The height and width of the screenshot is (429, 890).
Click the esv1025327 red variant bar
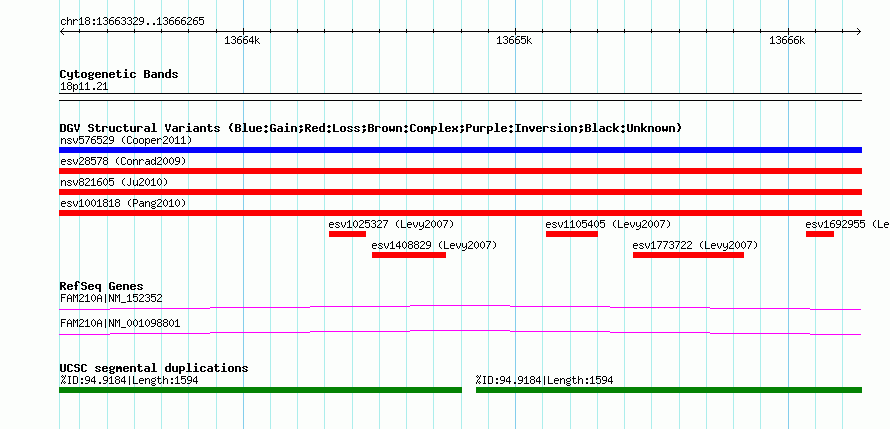pos(347,234)
